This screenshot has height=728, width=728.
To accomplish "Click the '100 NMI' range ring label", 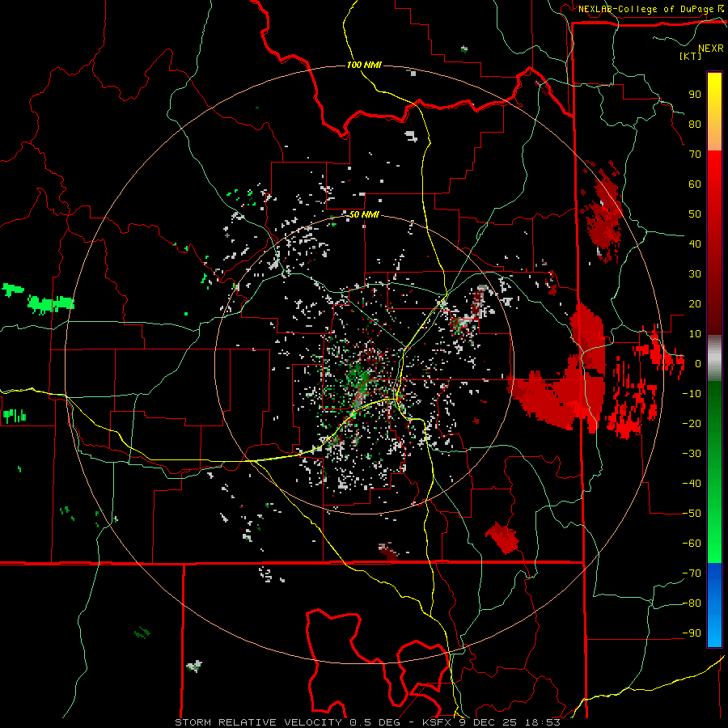I will click(364, 65).
